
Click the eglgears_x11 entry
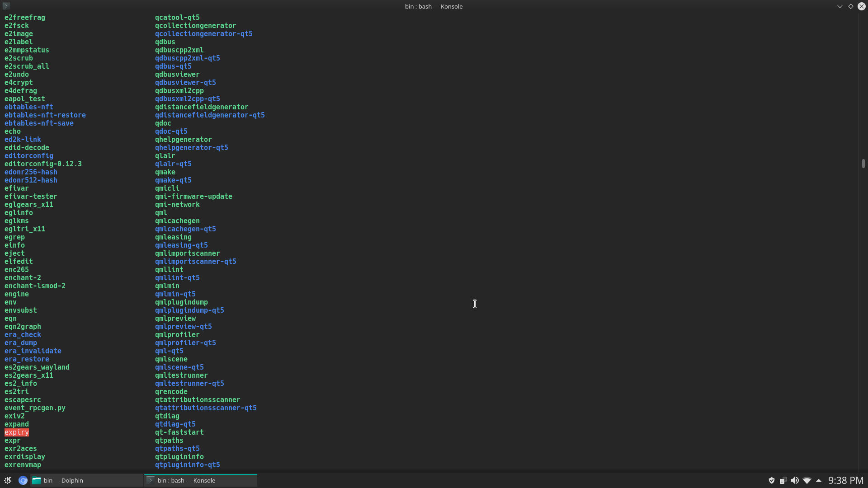(29, 205)
